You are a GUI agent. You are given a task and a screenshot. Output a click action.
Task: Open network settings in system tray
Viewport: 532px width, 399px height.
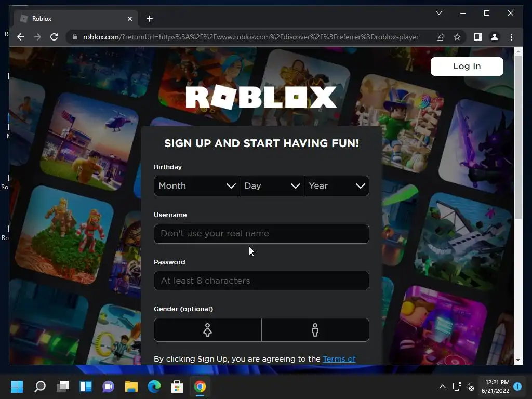pyautogui.click(x=457, y=387)
